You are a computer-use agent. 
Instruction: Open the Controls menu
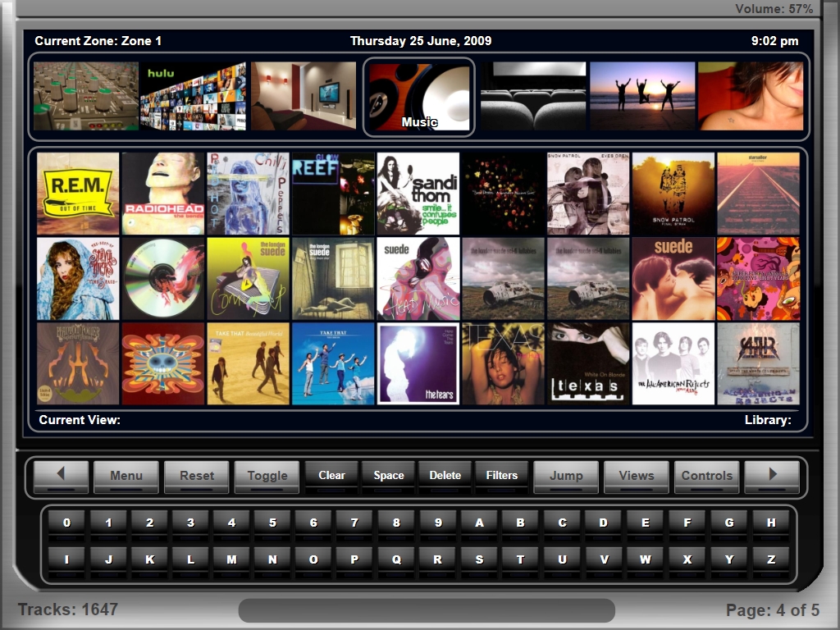pyautogui.click(x=706, y=477)
